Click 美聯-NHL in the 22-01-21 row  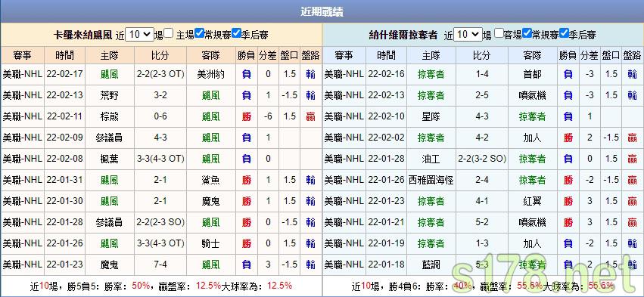(344, 222)
